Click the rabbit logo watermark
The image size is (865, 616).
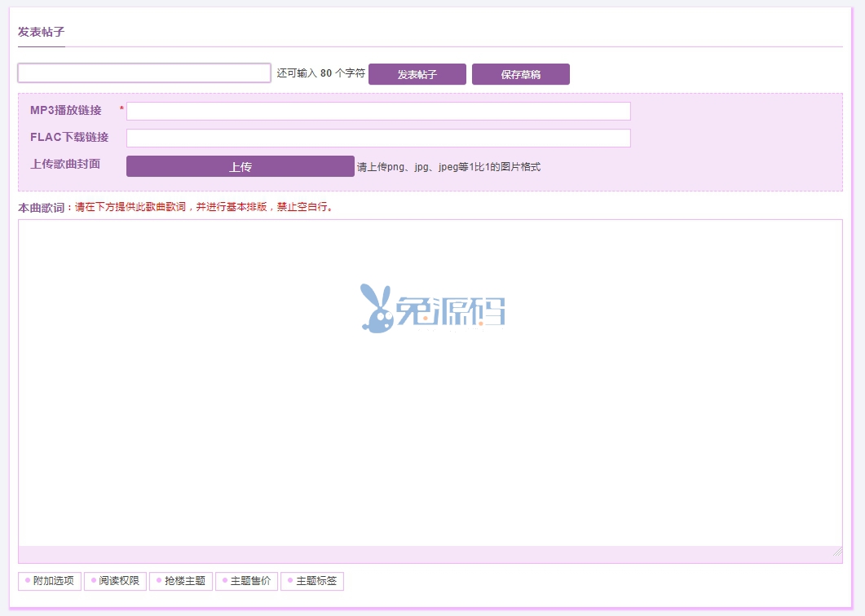(x=432, y=308)
